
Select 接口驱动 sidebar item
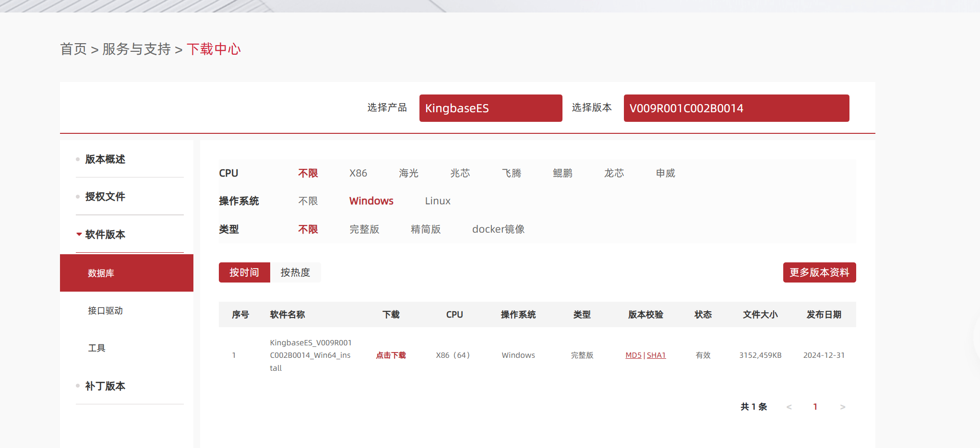click(105, 311)
